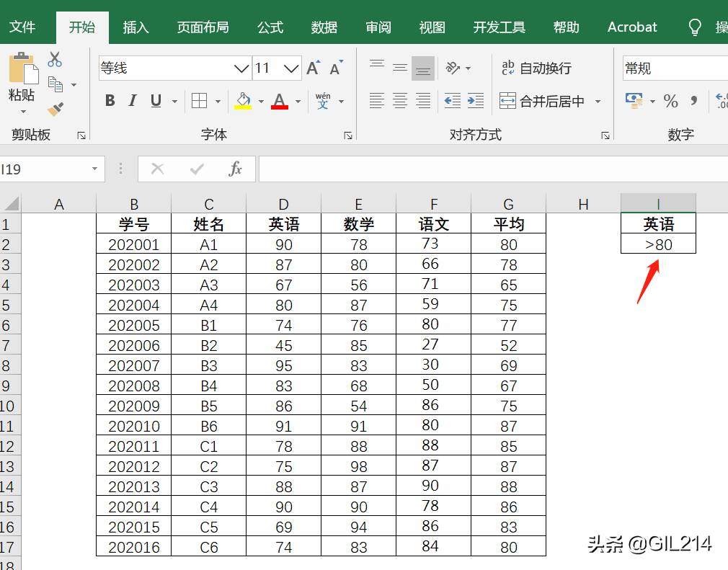Click the Copy icon

pos(56,84)
